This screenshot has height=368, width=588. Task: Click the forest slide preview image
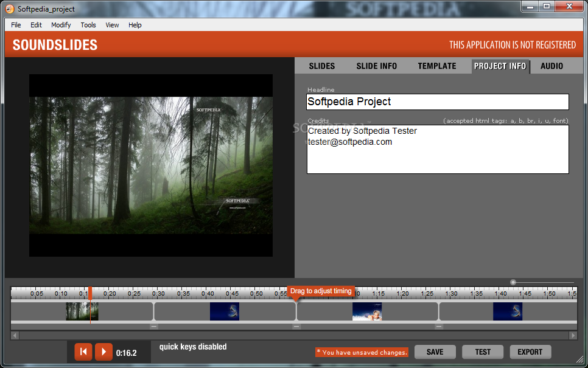(x=151, y=165)
